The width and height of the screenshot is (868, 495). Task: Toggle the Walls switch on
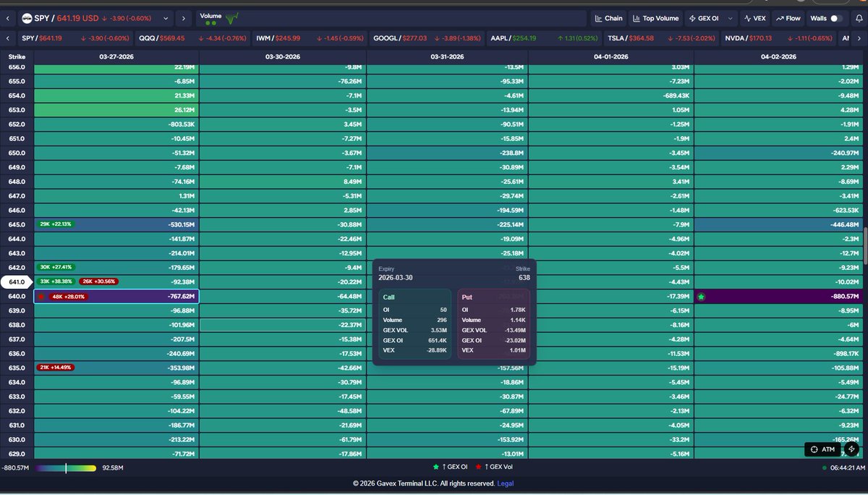[836, 18]
